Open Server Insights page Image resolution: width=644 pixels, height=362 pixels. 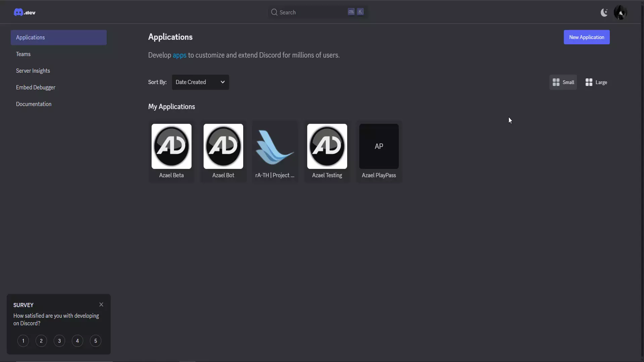pyautogui.click(x=33, y=71)
